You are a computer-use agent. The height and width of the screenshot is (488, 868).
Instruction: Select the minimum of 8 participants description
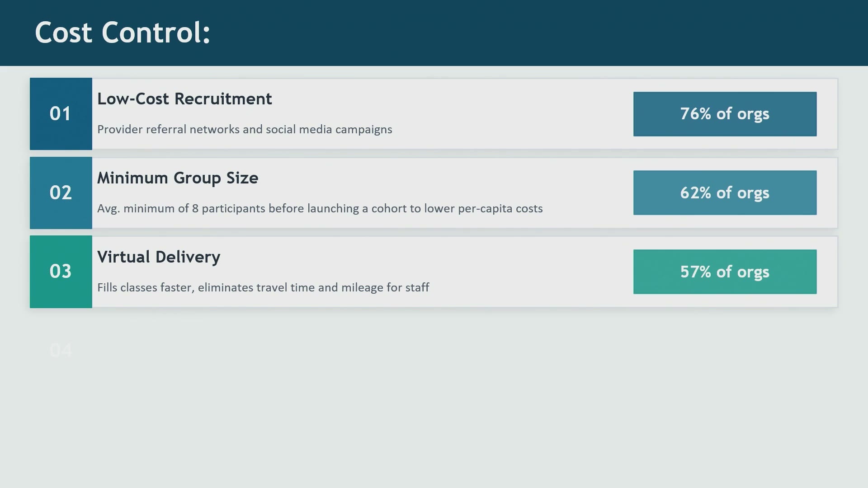click(320, 209)
